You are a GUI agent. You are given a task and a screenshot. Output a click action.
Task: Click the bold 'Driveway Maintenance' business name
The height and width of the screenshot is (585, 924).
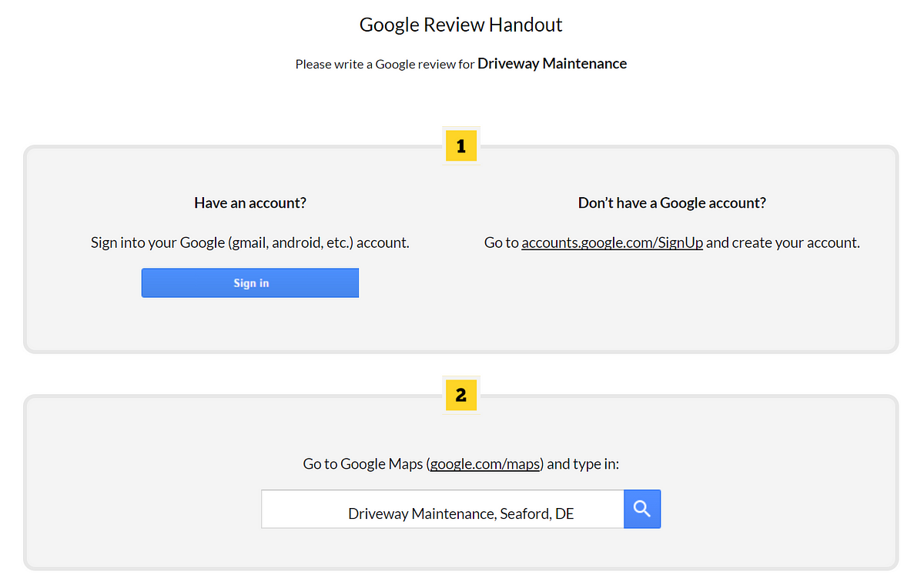click(552, 64)
